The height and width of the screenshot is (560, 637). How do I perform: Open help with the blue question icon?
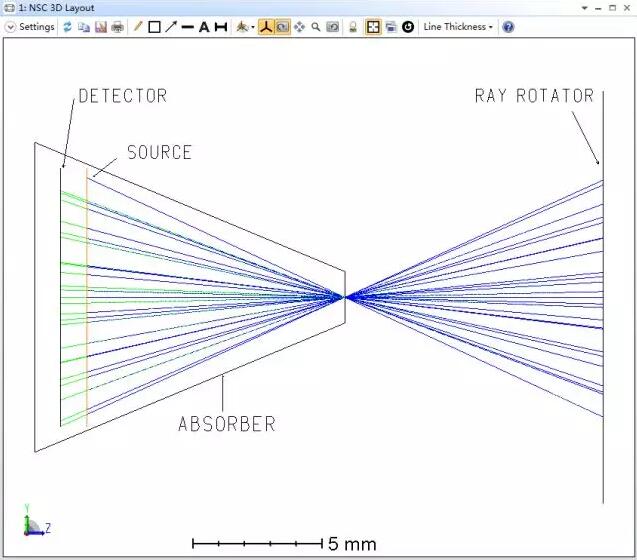click(x=508, y=27)
